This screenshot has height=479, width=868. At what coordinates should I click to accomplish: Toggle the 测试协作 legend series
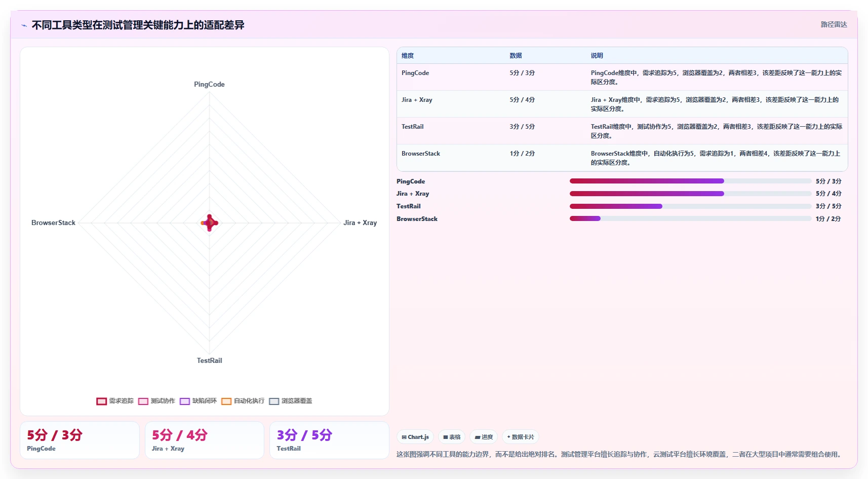coord(156,401)
